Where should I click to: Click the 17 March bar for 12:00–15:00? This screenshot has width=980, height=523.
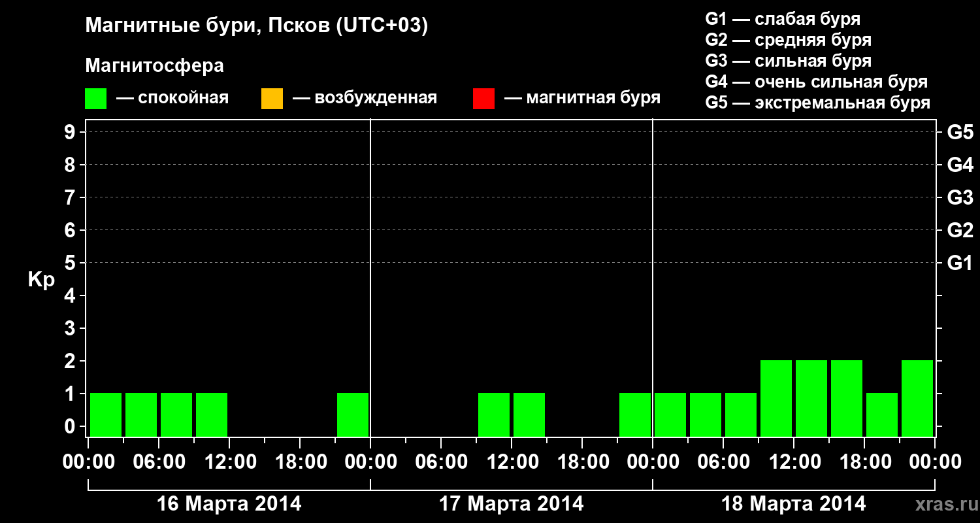pyautogui.click(x=529, y=414)
